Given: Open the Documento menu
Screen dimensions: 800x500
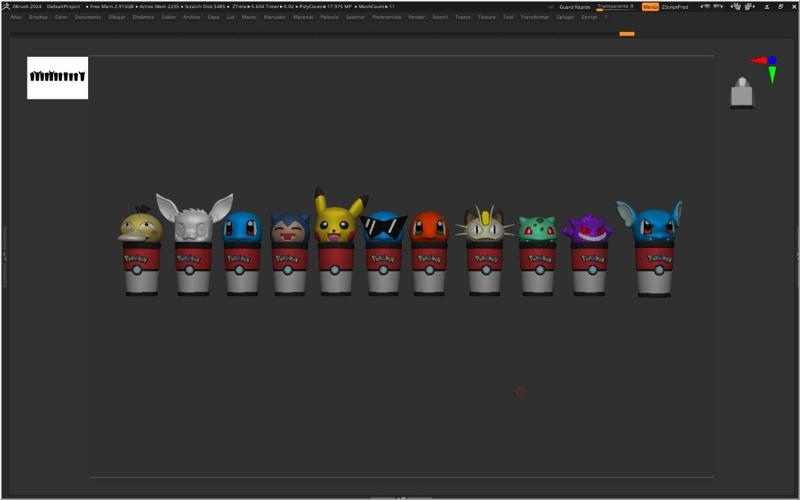Looking at the screenshot, I should 88,17.
